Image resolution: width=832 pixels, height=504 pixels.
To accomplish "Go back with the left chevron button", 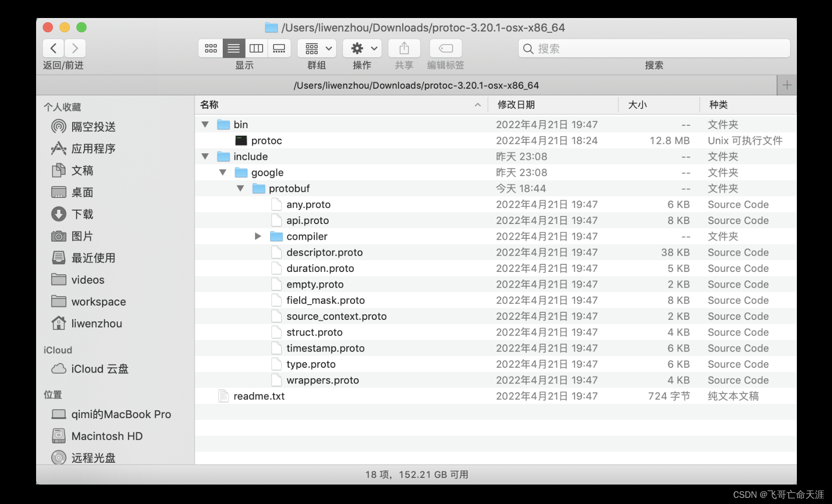I will point(54,48).
